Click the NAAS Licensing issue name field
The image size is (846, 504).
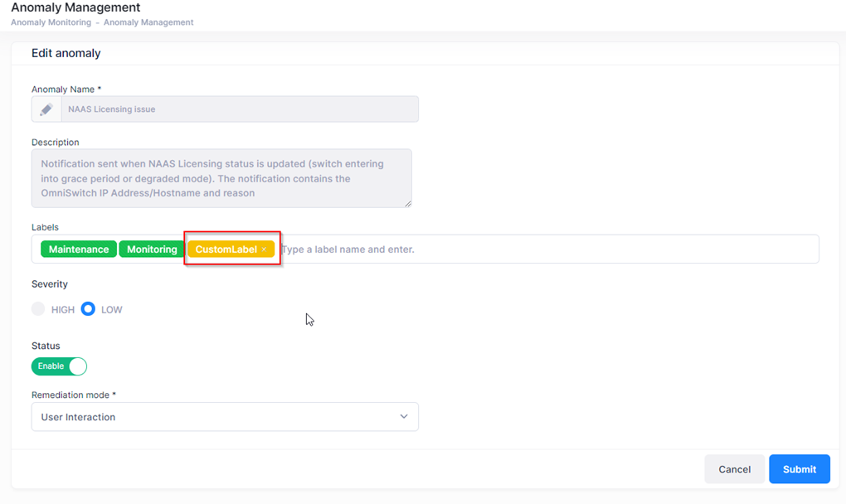pos(239,109)
